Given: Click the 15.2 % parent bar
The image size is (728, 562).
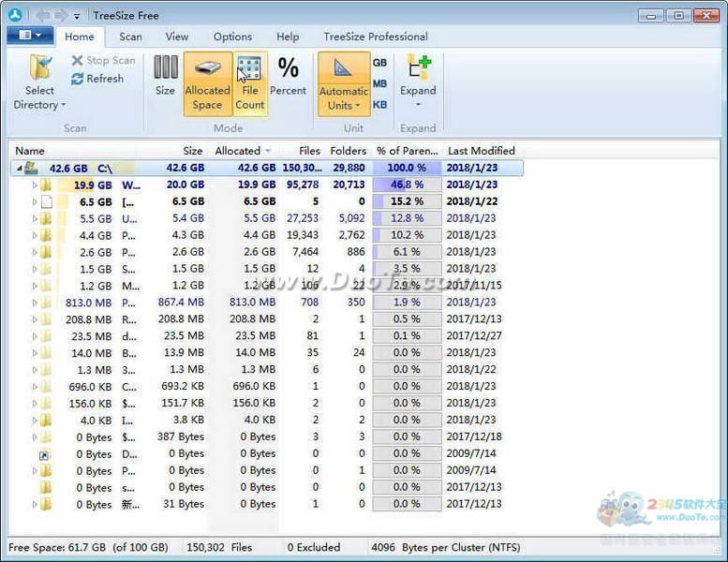Looking at the screenshot, I should pos(408,201).
